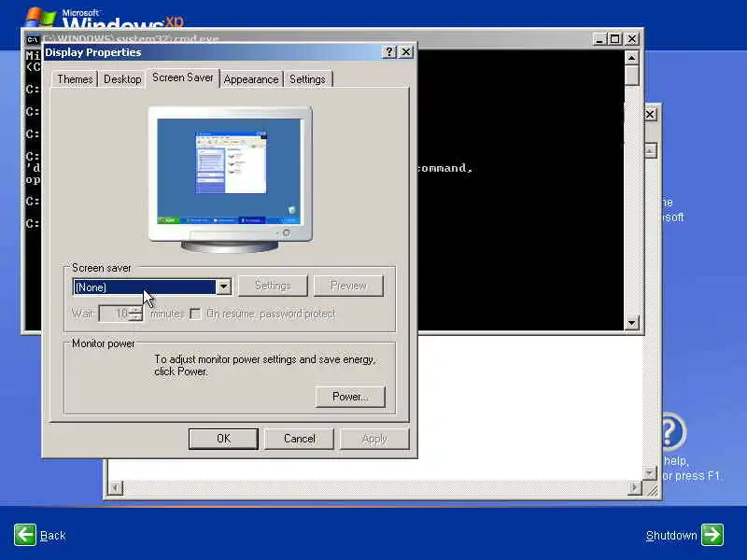The width and height of the screenshot is (747, 560).
Task: Expand the screen saver dropdown arrow
Action: pos(223,287)
